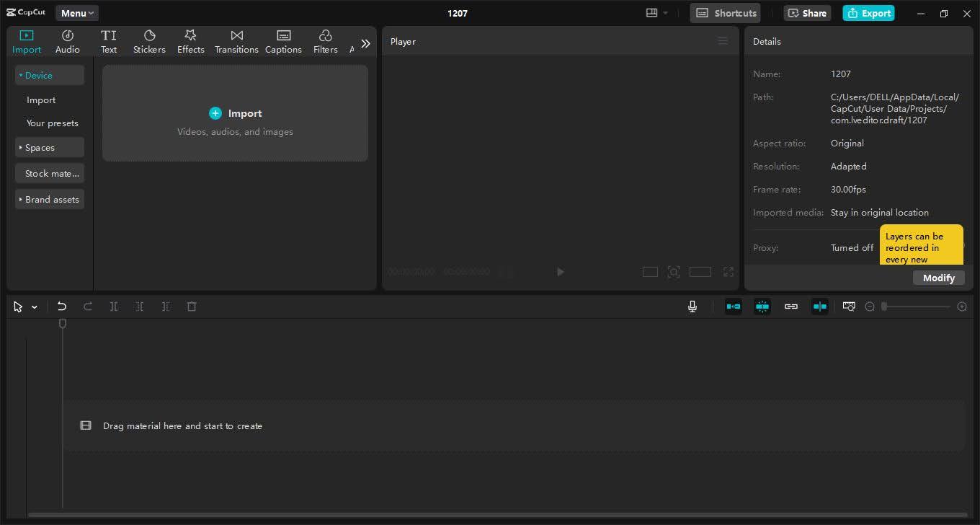Toggle the main track magnet
Viewport: 980px width, 525px height.
pos(734,306)
